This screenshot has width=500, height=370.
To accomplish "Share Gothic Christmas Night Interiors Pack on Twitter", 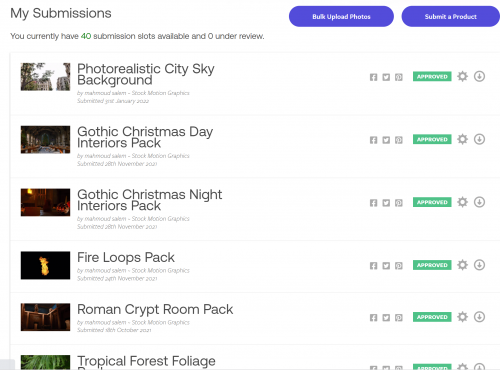I will pos(386,203).
